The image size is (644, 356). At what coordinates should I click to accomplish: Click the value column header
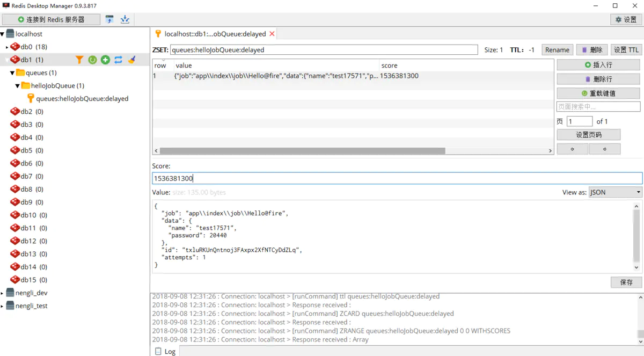[276, 66]
